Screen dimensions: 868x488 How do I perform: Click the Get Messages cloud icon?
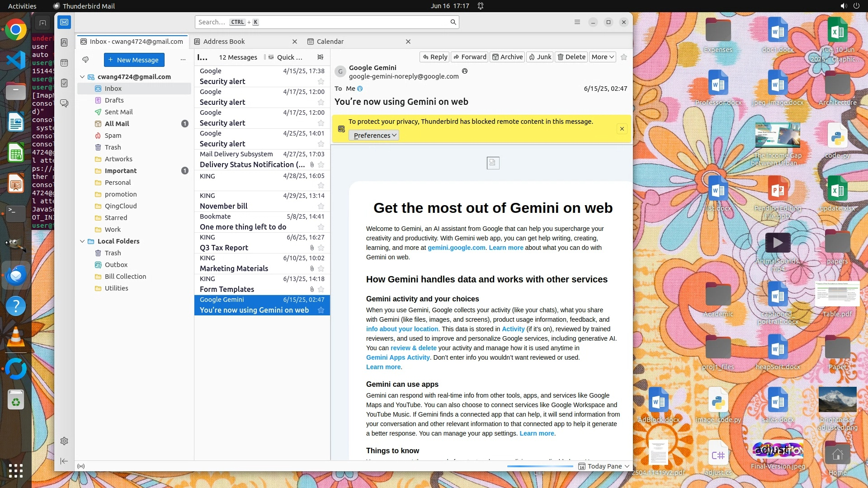pos(85,60)
